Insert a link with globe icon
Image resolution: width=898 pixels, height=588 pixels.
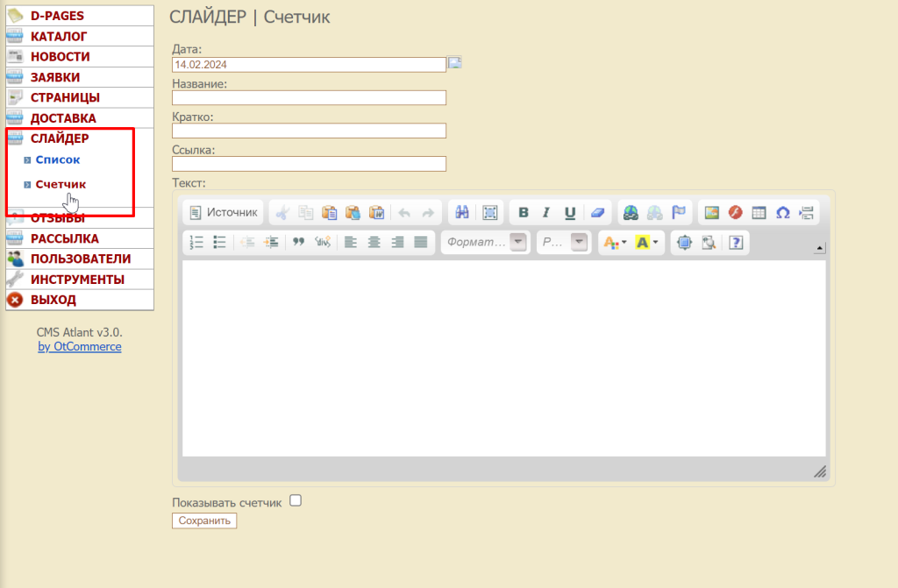coord(631,213)
